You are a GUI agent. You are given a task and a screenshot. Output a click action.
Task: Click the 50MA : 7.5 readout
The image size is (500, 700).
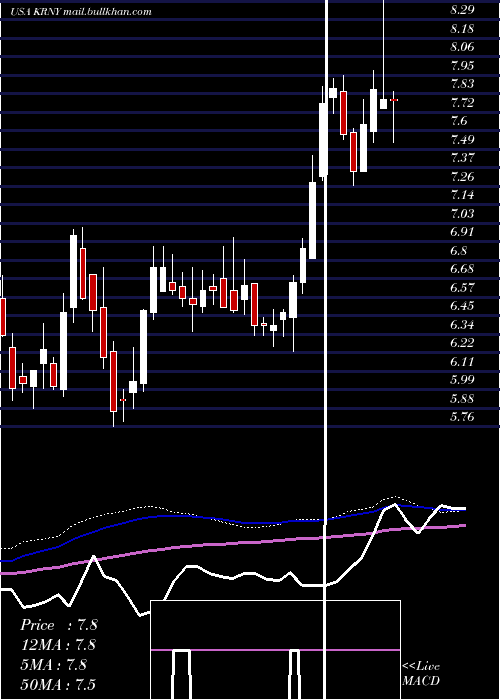click(x=58, y=684)
